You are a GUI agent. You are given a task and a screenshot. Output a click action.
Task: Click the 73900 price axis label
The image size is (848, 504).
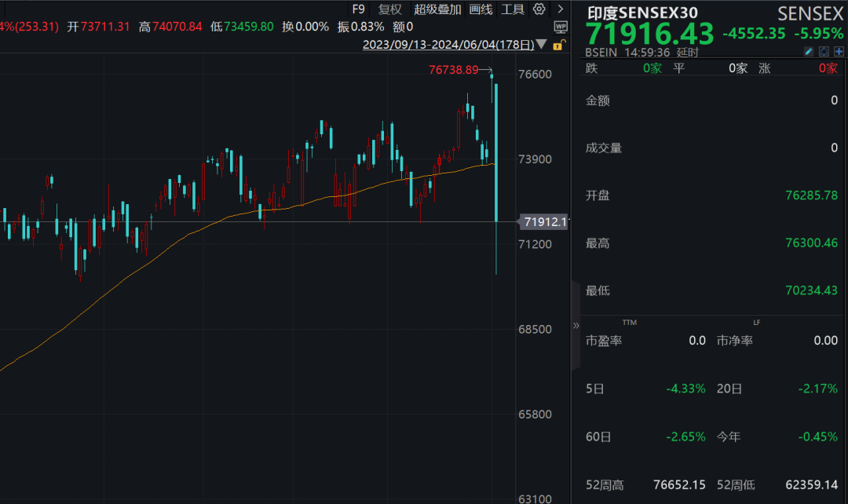(x=535, y=159)
